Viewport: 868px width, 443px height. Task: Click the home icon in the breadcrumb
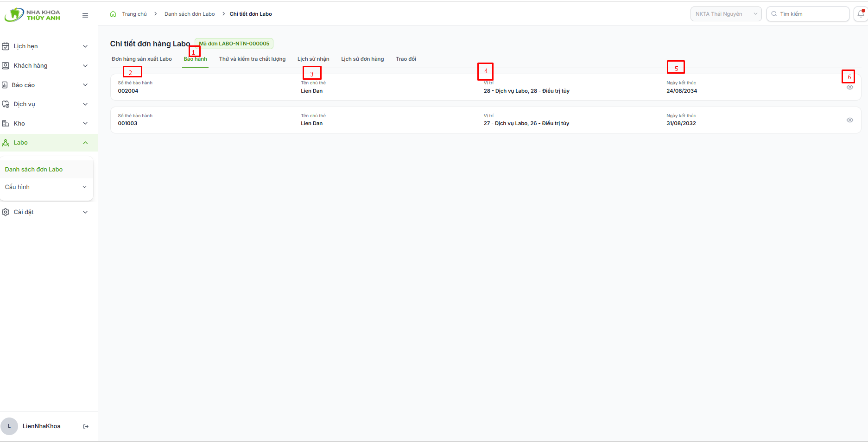pos(113,14)
